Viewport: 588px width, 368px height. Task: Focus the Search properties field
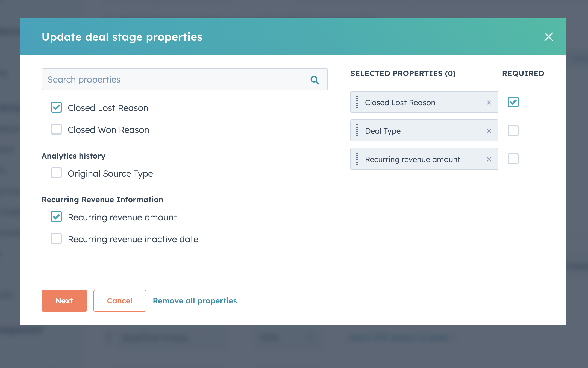coord(185,79)
